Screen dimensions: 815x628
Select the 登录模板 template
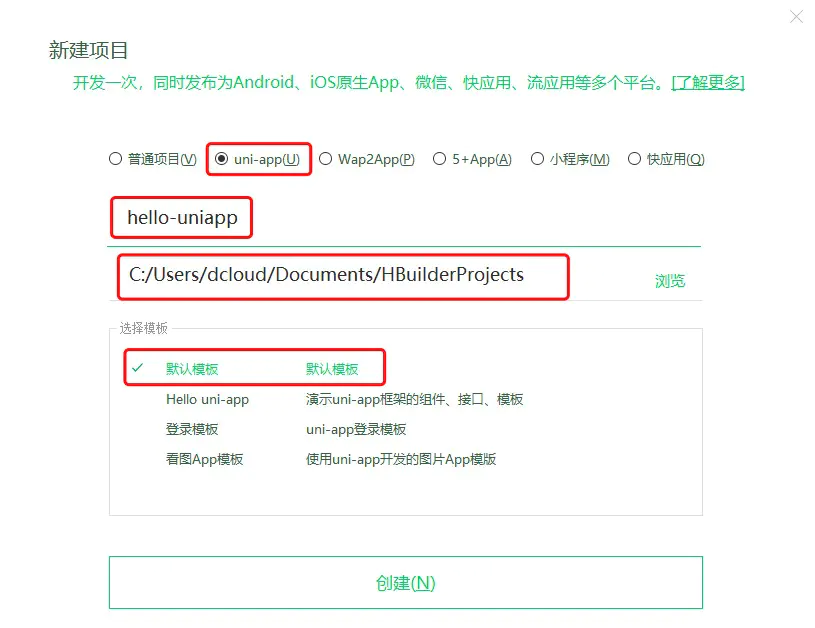click(192, 429)
